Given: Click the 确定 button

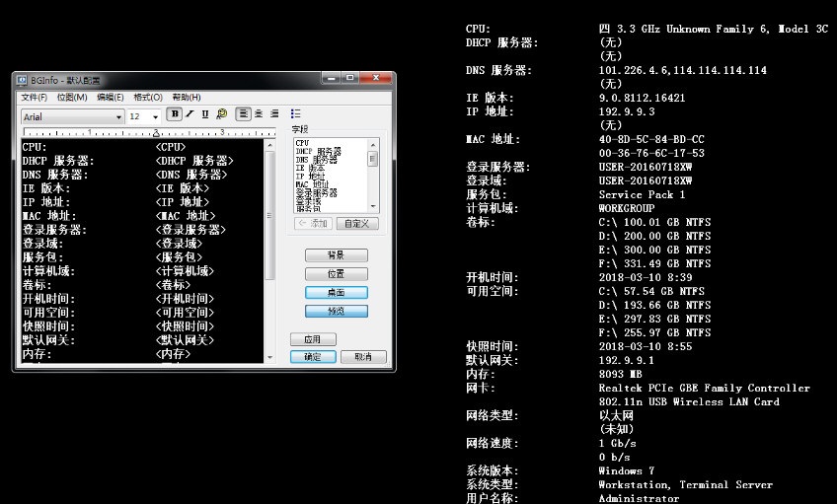Looking at the screenshot, I should click(313, 357).
